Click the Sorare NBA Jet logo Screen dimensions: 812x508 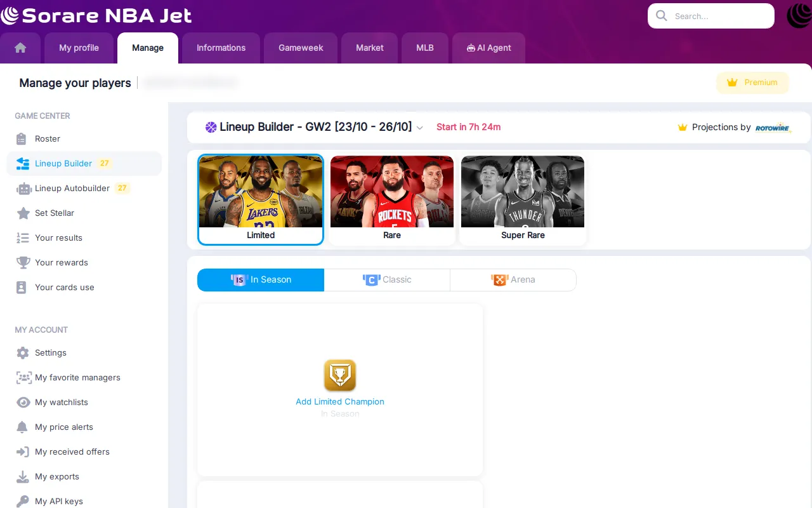click(96, 15)
